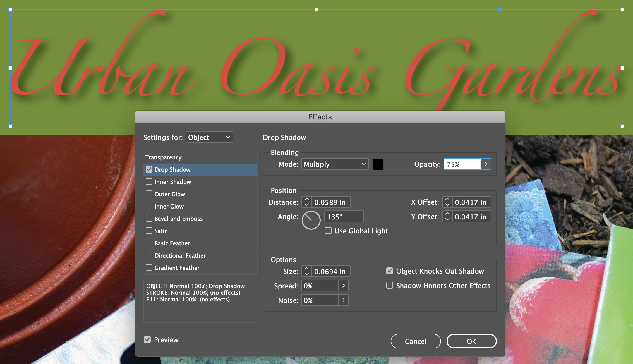Toggle the Preview checkbox

(x=147, y=339)
